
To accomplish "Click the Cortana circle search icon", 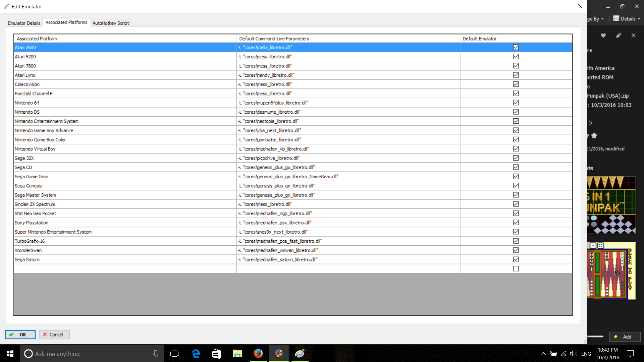I will pyautogui.click(x=29, y=354).
